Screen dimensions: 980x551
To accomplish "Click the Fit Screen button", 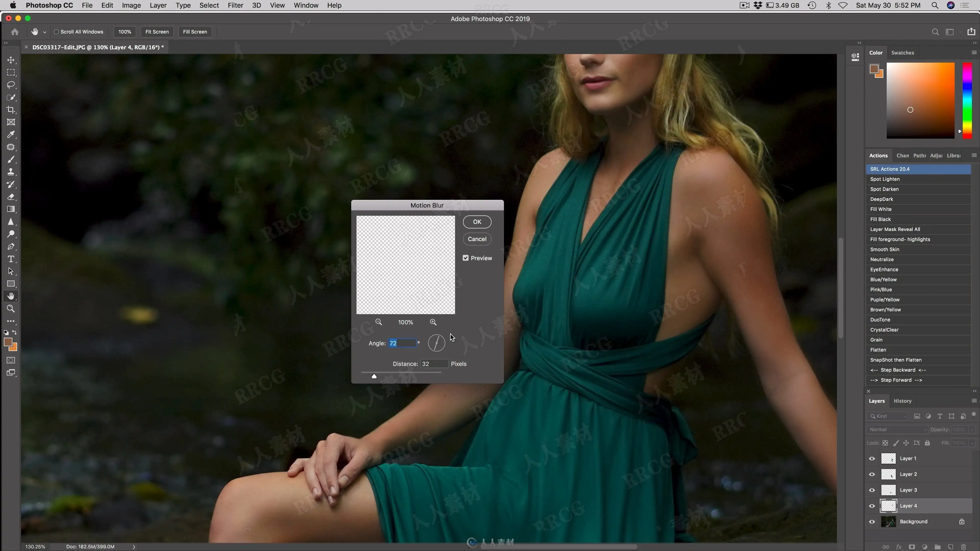I will [x=157, y=32].
